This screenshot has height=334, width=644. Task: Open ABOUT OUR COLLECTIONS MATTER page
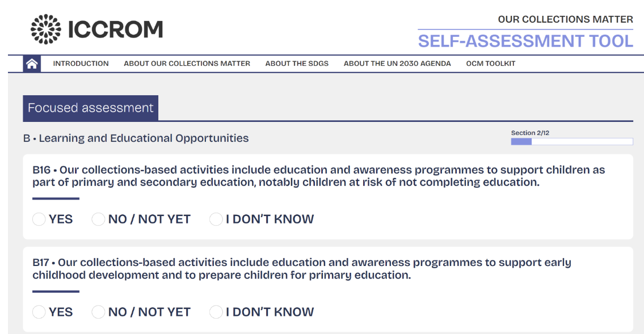(187, 64)
